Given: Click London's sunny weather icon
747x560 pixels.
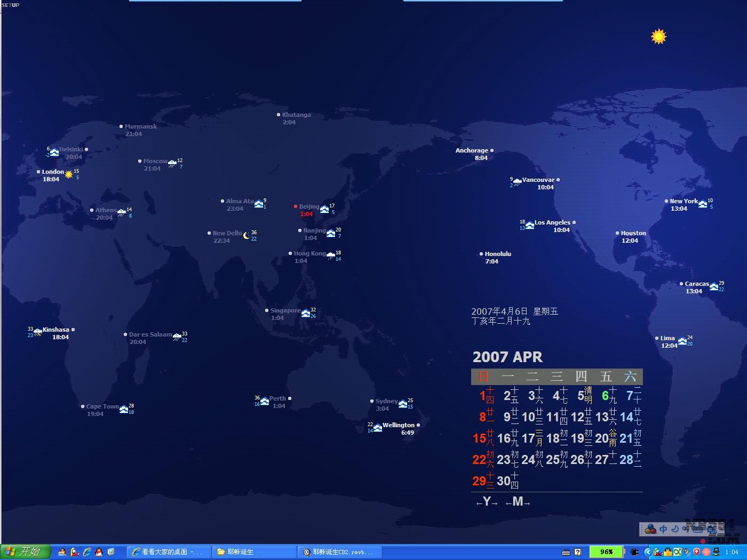Looking at the screenshot, I should [x=69, y=174].
